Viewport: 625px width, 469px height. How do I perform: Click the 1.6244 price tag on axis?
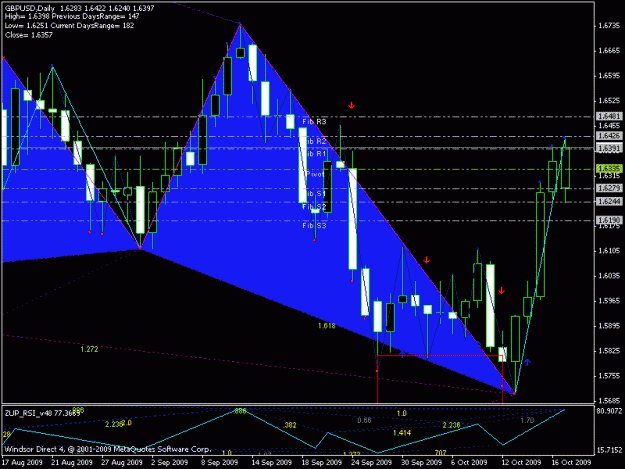tap(609, 202)
